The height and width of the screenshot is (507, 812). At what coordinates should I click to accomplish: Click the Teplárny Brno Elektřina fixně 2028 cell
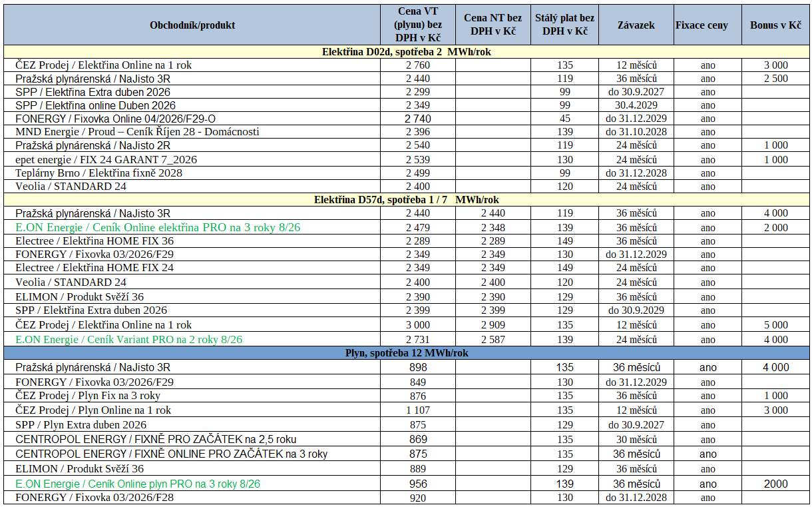click(192, 173)
